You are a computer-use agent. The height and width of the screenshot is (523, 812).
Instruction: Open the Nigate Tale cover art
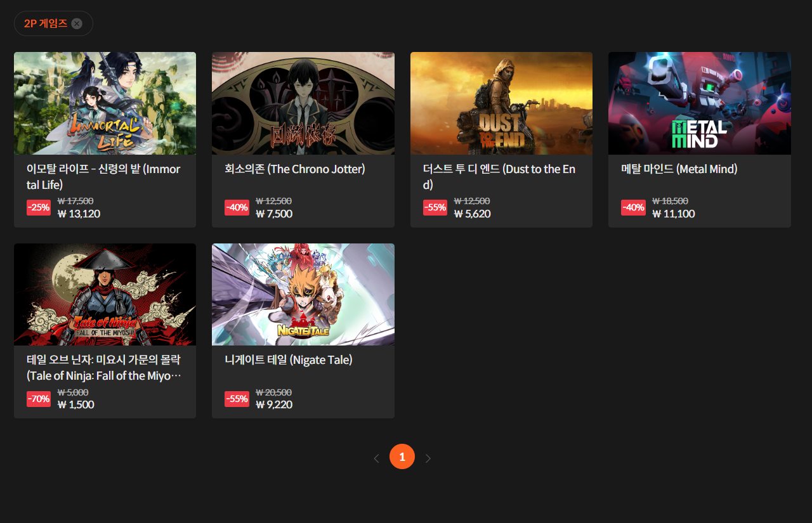point(303,295)
